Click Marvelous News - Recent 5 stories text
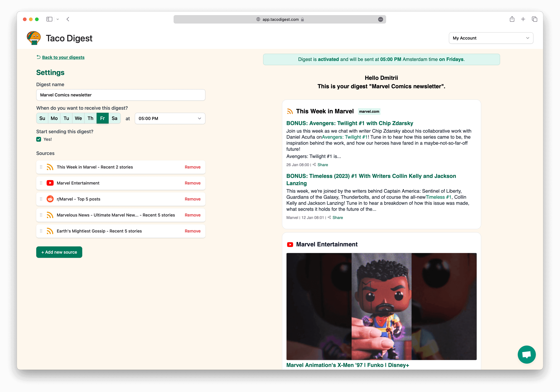Screen dimensions: 560x392 point(116,215)
